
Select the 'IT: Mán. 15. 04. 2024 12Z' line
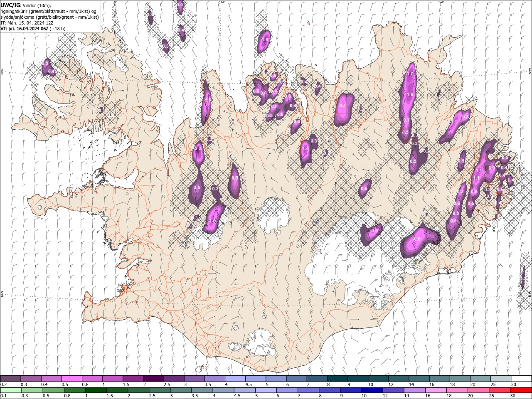pos(26,23)
